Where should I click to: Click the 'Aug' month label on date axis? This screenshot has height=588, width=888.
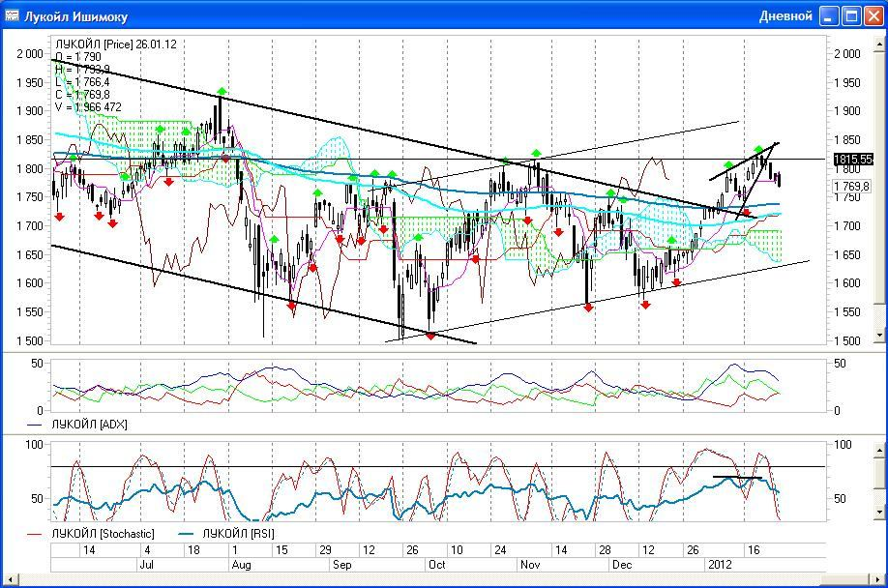[241, 565]
